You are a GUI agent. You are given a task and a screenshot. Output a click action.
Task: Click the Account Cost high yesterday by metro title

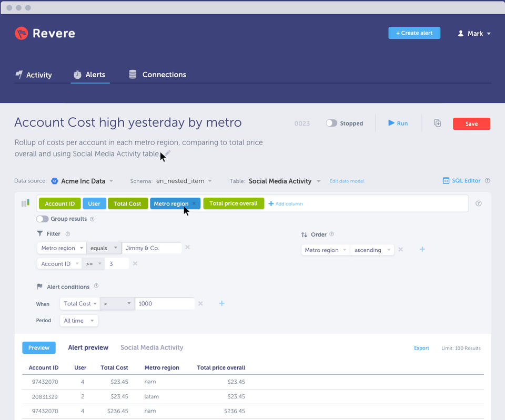pyautogui.click(x=128, y=122)
